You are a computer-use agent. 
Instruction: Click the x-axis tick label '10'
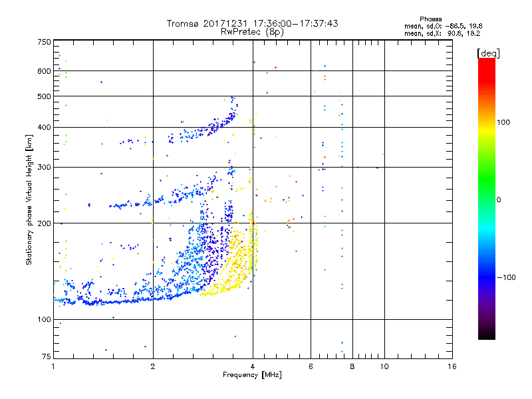(384, 366)
